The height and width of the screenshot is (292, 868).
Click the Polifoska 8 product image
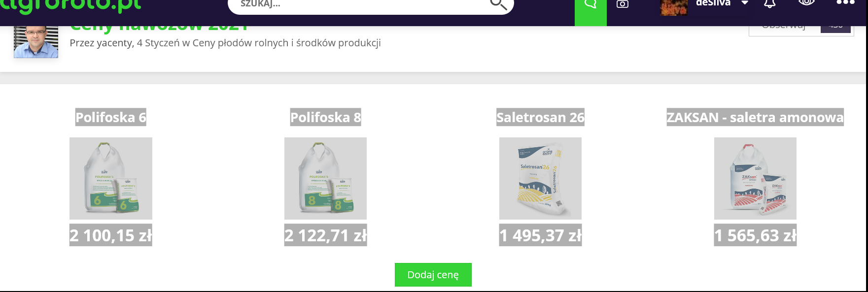point(325,178)
